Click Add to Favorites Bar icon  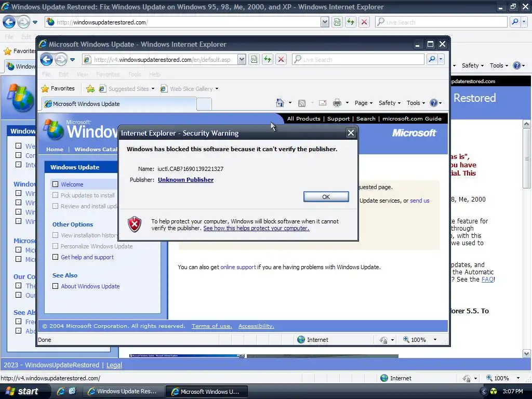[x=90, y=88]
